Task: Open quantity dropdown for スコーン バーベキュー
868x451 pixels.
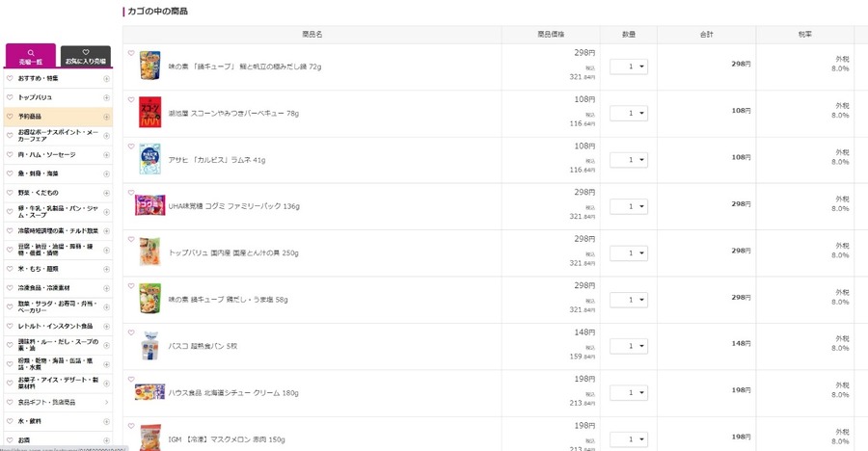Action: click(629, 113)
